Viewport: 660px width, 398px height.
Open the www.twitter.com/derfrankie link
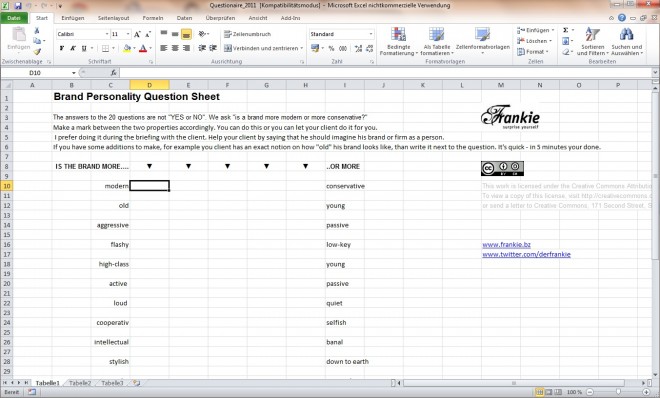pos(526,254)
